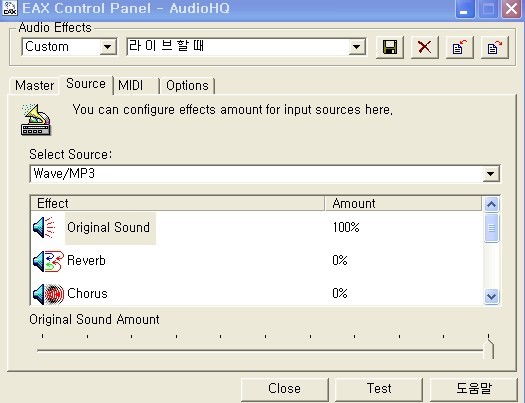
Task: Open the preset name dropdown arrow
Action: pos(357,47)
